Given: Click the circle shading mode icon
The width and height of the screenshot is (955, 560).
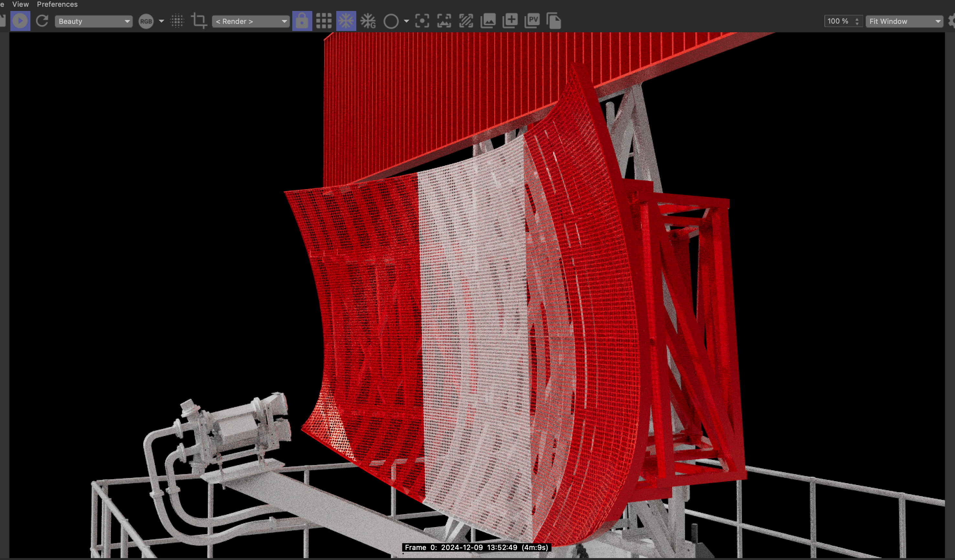Looking at the screenshot, I should [x=391, y=21].
